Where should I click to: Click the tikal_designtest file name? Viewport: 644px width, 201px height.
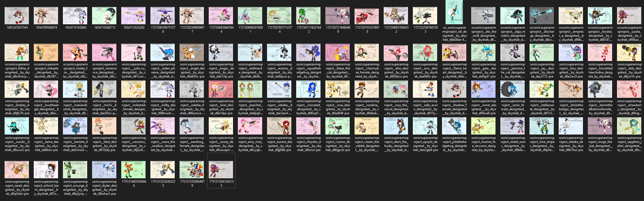click(x=105, y=144)
